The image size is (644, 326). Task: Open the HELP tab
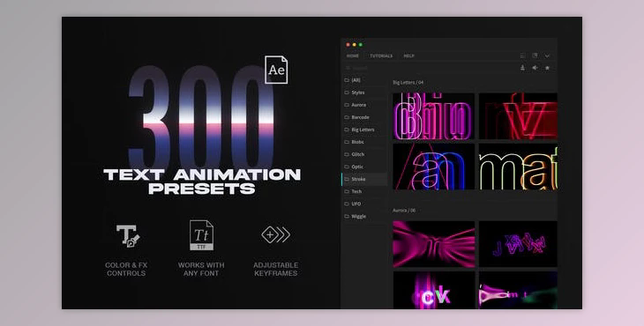[x=408, y=56]
